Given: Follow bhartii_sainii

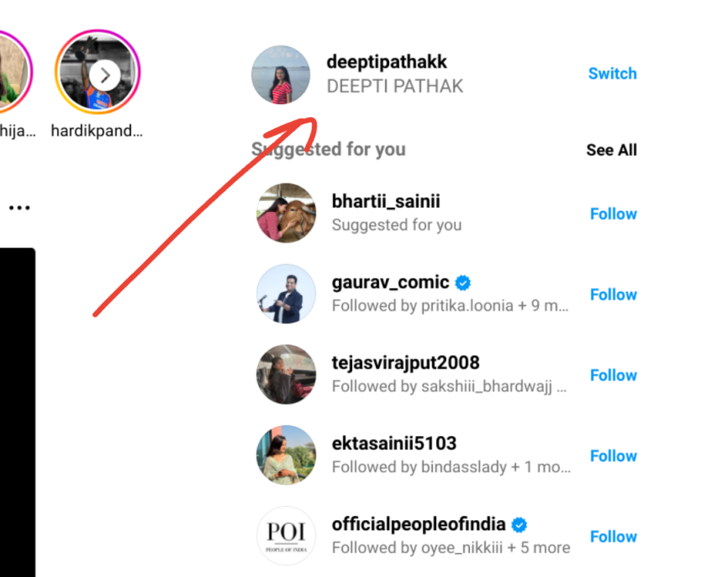Looking at the screenshot, I should click(613, 213).
